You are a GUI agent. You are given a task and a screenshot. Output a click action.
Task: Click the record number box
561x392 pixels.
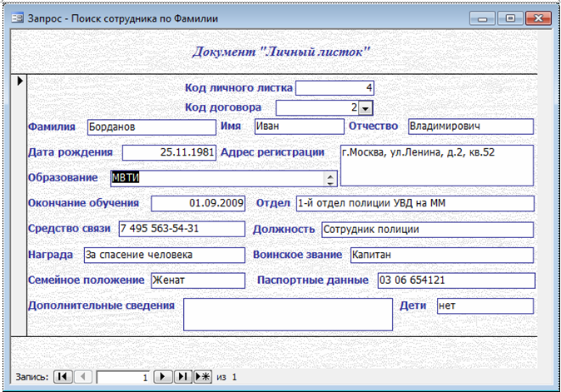click(x=123, y=377)
